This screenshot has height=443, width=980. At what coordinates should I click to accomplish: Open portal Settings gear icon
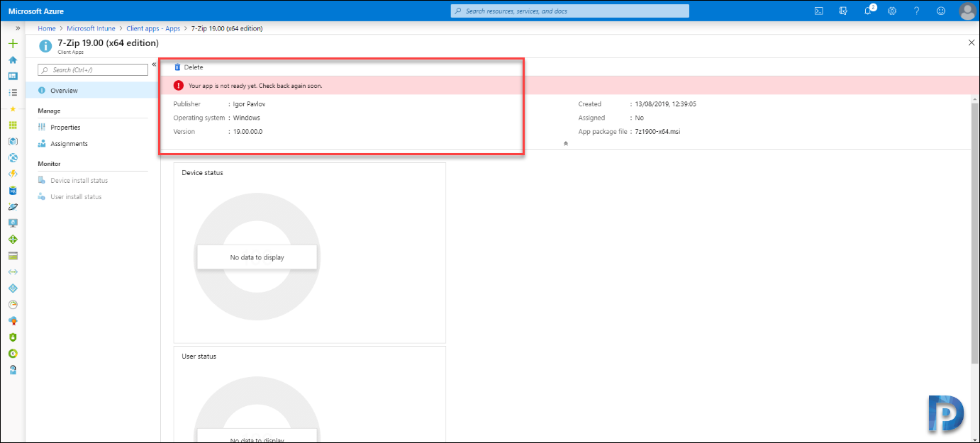tap(892, 11)
